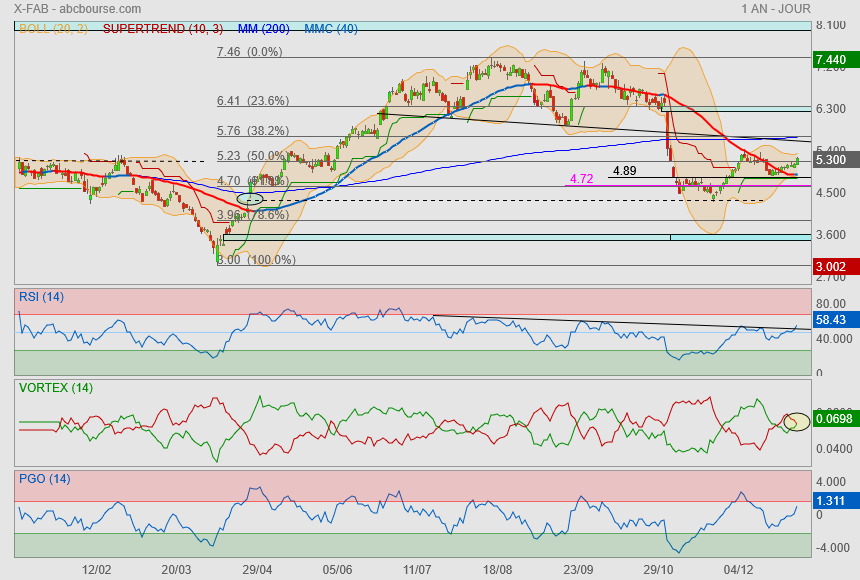Click the 04/12 date axis label
This screenshot has height=580, width=860.
[738, 570]
